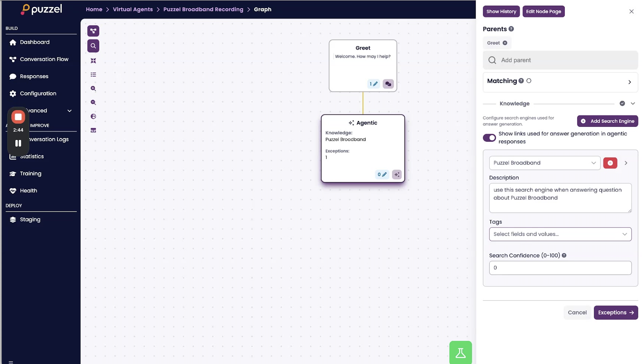Click the list view toolbar icon
This screenshot has height=364, width=642.
tap(93, 74)
